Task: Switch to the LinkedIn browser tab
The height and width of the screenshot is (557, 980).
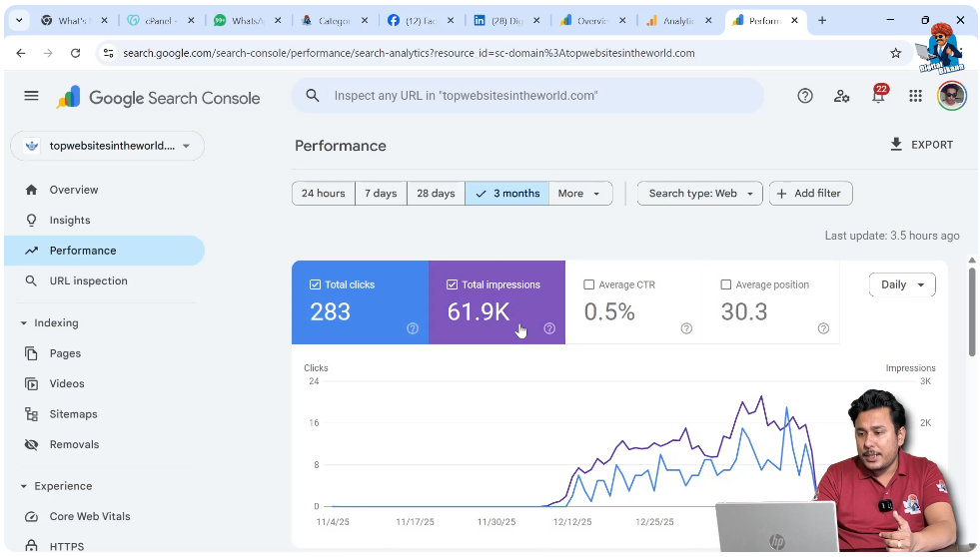Action: click(x=506, y=21)
